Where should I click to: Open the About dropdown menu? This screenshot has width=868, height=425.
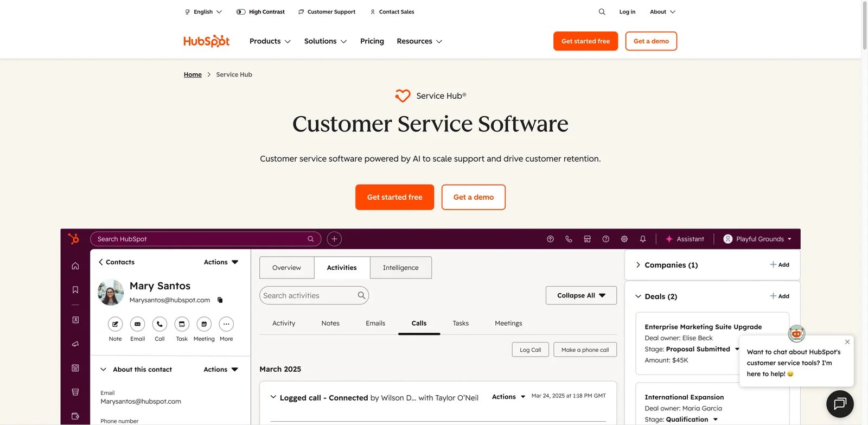(x=662, y=11)
